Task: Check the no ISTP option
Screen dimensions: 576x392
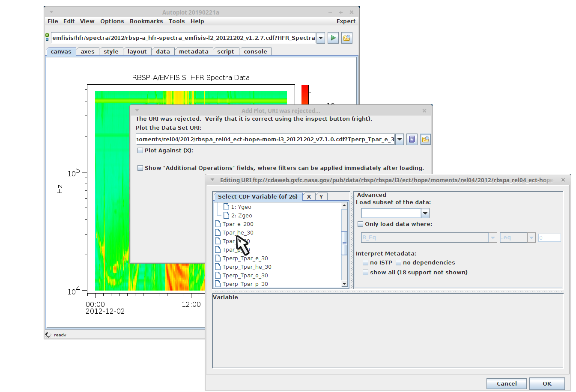Action: tap(365, 263)
